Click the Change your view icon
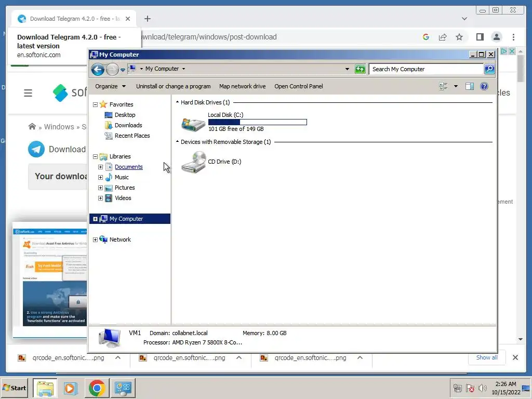532x399 pixels. click(x=443, y=86)
